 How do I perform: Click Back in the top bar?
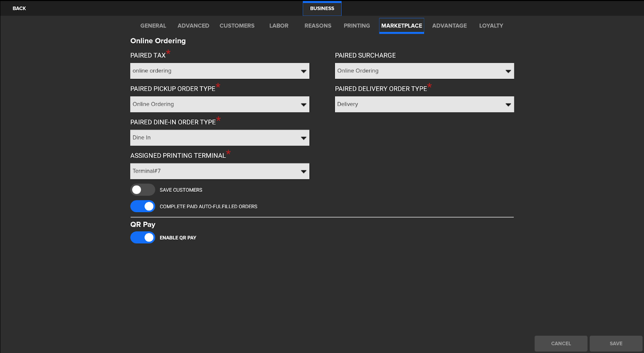point(19,8)
